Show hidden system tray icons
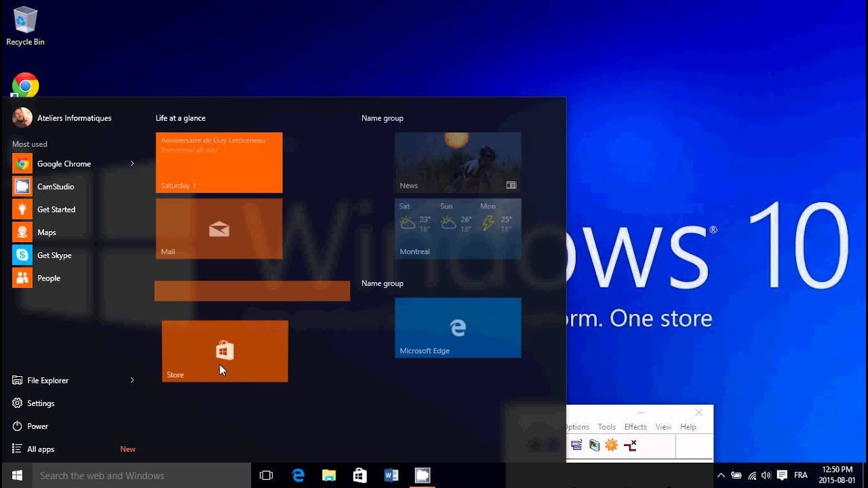Viewport: 868px width, 488px height. (x=721, y=476)
